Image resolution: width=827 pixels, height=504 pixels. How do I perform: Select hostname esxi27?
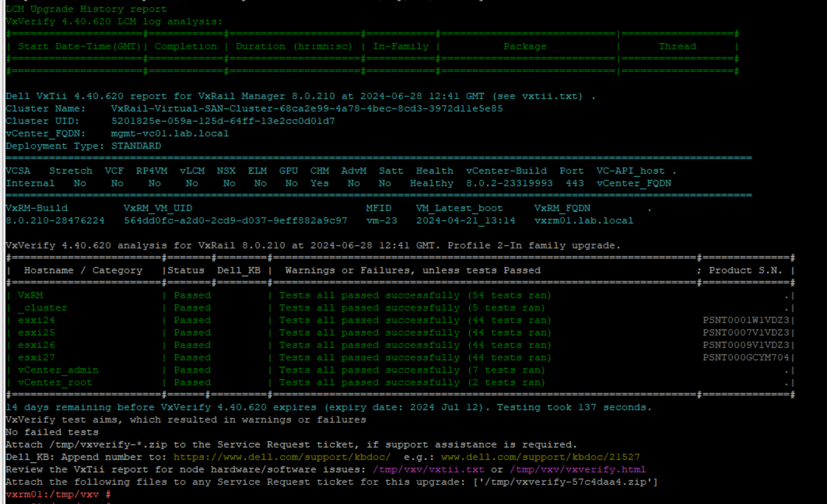pos(36,357)
